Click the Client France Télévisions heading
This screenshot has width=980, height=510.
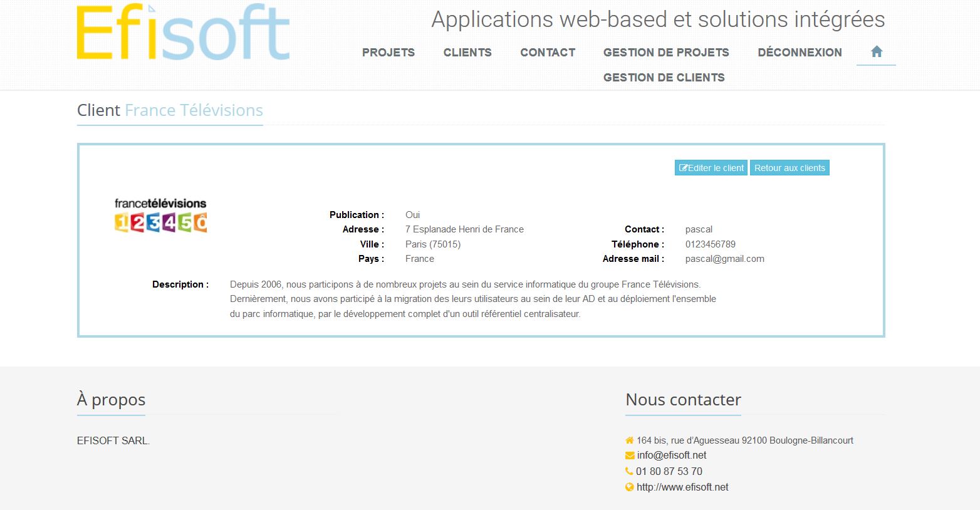point(170,110)
